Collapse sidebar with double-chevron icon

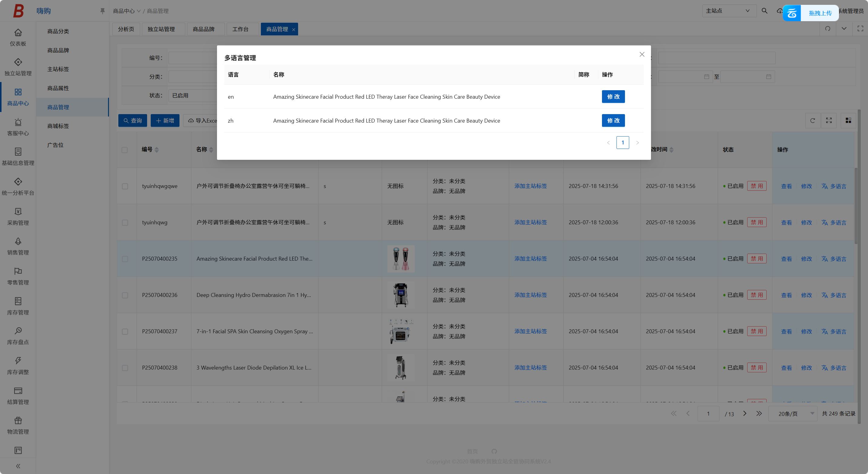18,466
